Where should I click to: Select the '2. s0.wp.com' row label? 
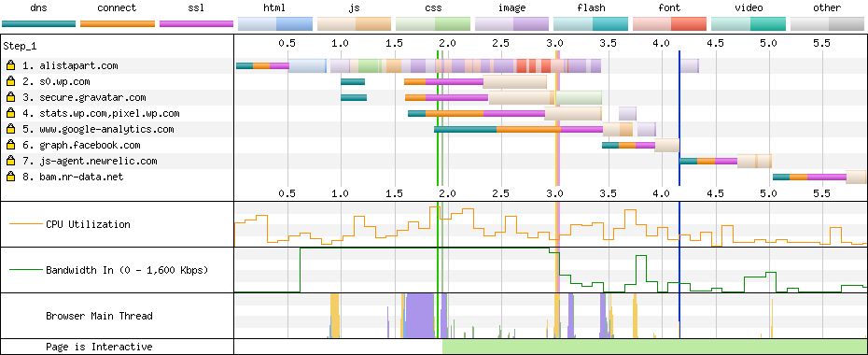[56, 82]
